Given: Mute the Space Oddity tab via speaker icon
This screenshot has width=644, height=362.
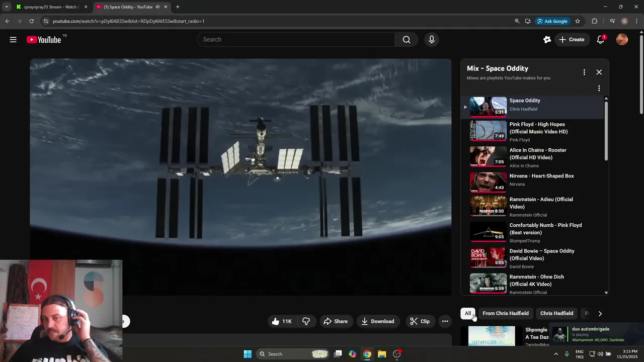Looking at the screenshot, I should [157, 7].
